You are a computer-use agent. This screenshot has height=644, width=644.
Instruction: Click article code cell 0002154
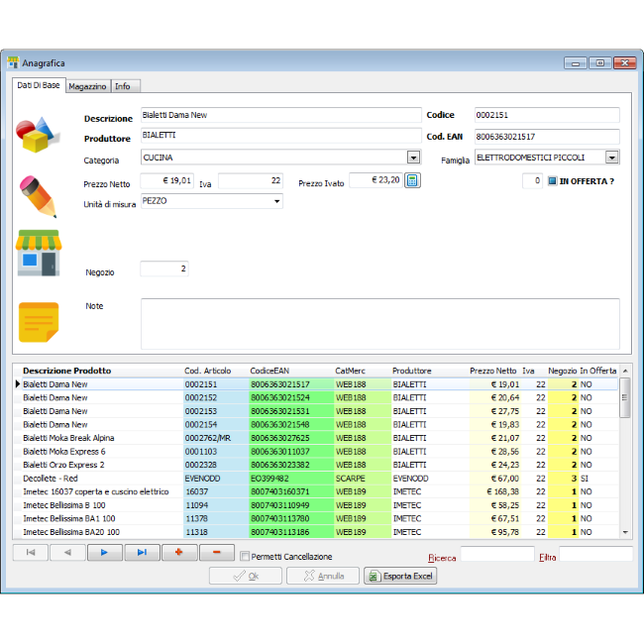[x=216, y=425]
